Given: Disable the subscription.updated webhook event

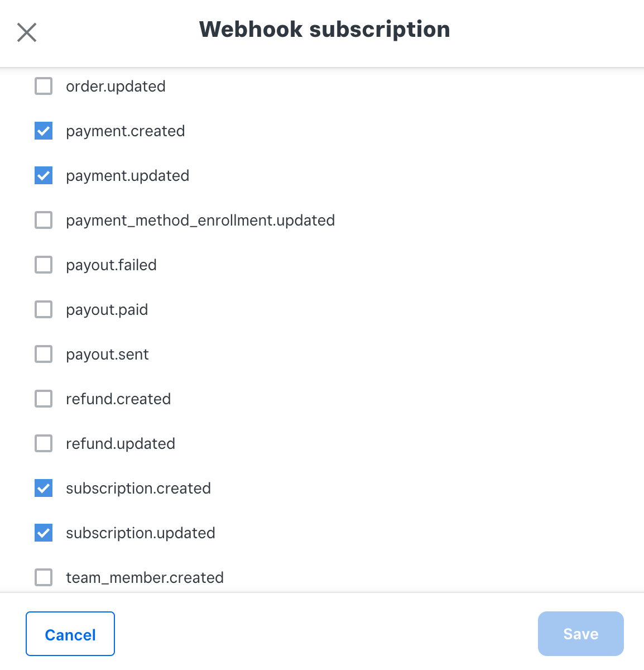Looking at the screenshot, I should tap(43, 533).
